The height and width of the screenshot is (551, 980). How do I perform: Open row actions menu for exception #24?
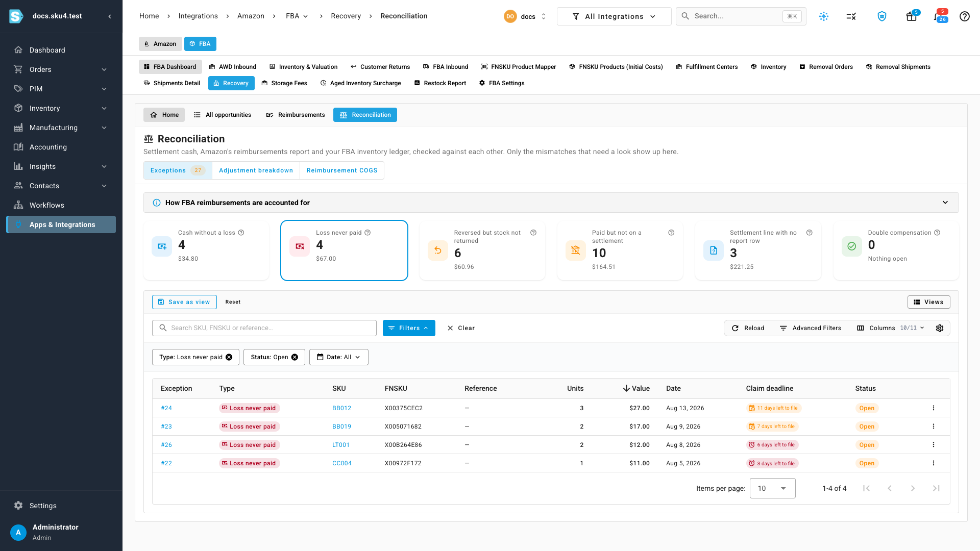[933, 408]
